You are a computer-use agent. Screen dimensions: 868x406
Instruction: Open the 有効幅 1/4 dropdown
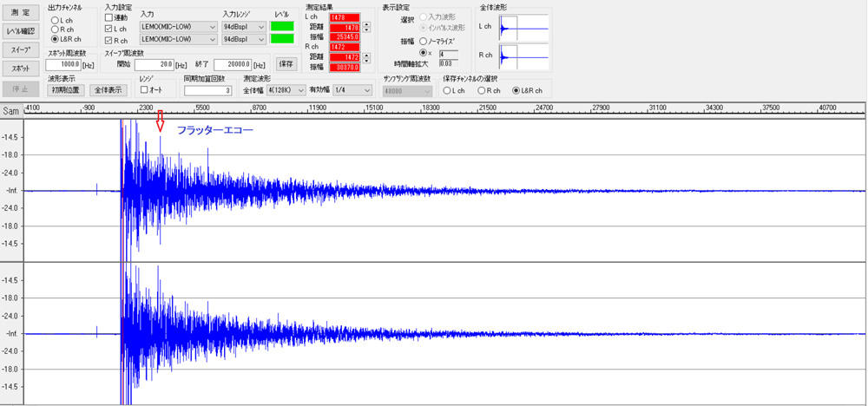[354, 89]
